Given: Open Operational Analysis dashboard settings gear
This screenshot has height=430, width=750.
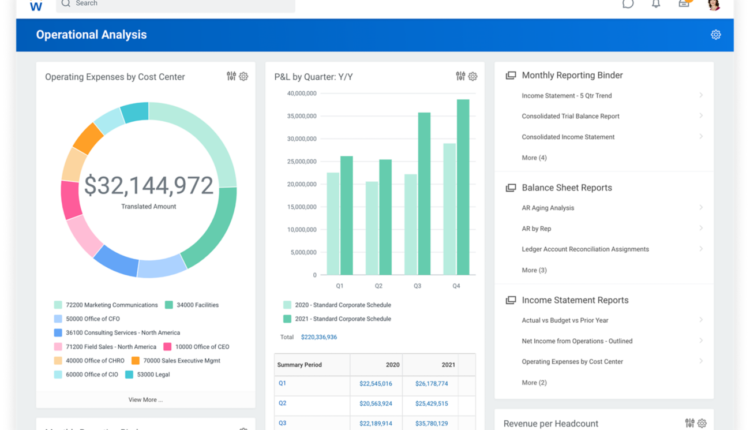Looking at the screenshot, I should [715, 35].
